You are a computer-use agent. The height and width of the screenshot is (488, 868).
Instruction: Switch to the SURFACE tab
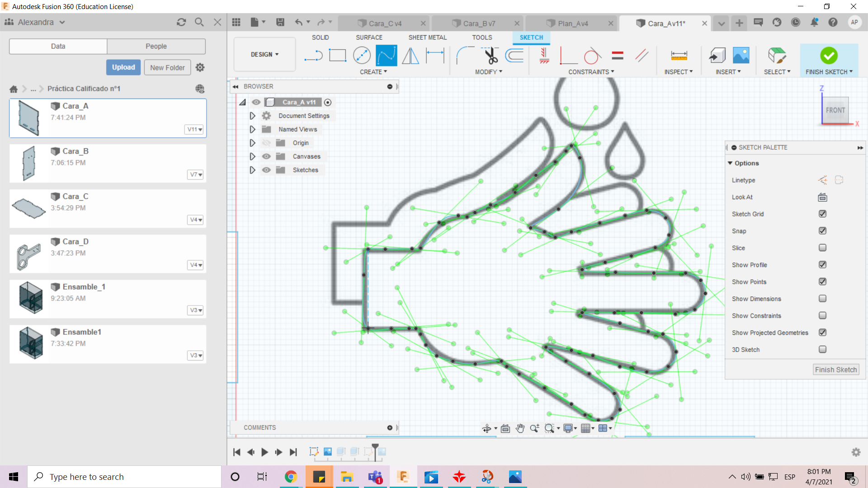(369, 38)
